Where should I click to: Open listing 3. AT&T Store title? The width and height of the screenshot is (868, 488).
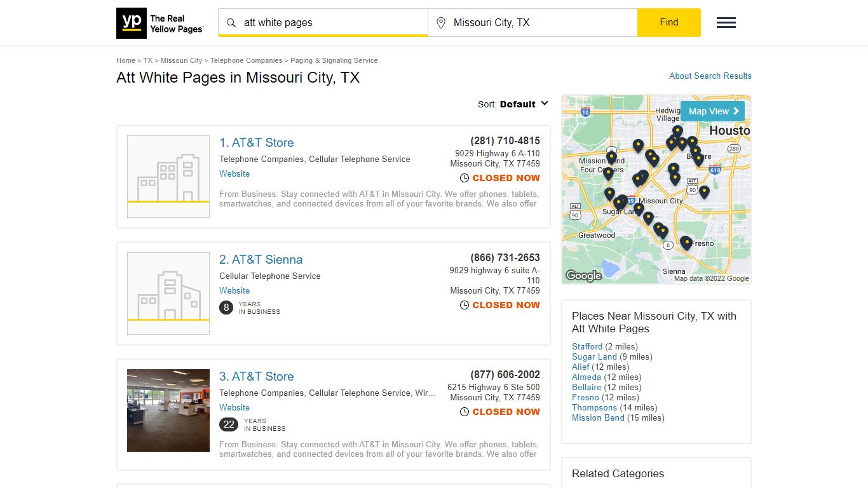coord(257,377)
